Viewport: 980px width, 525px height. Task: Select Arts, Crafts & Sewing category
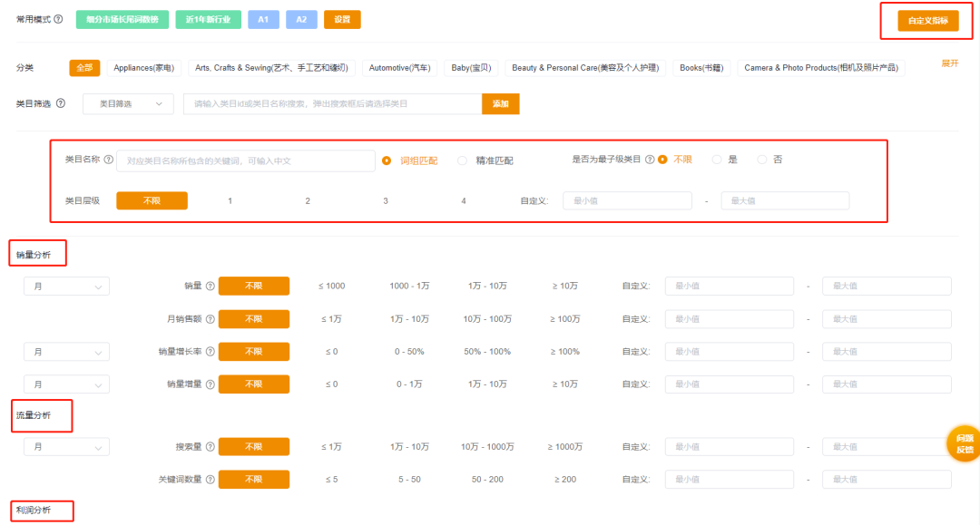(x=271, y=67)
